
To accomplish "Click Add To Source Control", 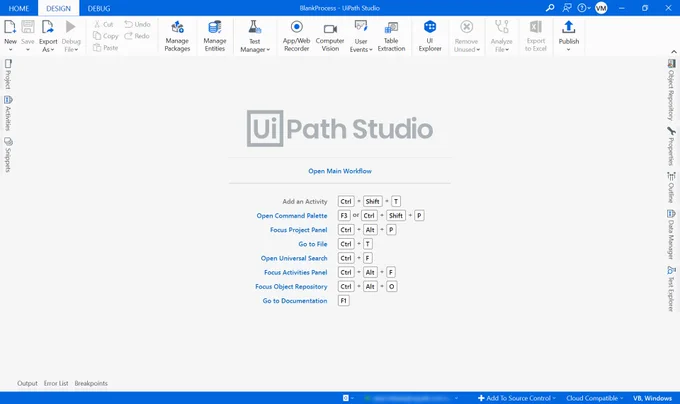I will [x=516, y=398].
